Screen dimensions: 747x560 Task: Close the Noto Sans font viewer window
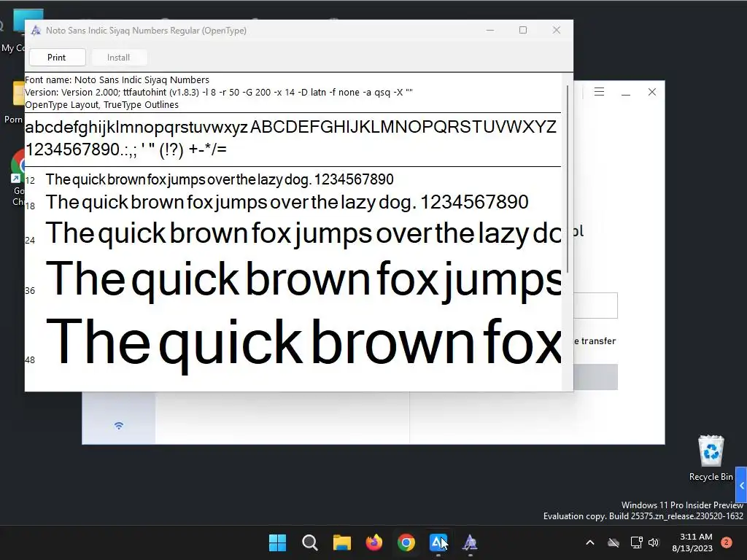point(557,30)
